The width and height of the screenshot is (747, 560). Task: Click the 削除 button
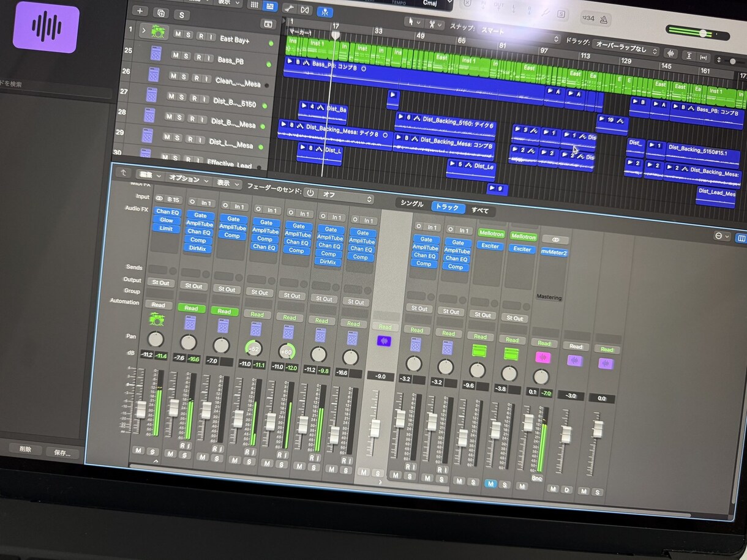pyautogui.click(x=25, y=449)
